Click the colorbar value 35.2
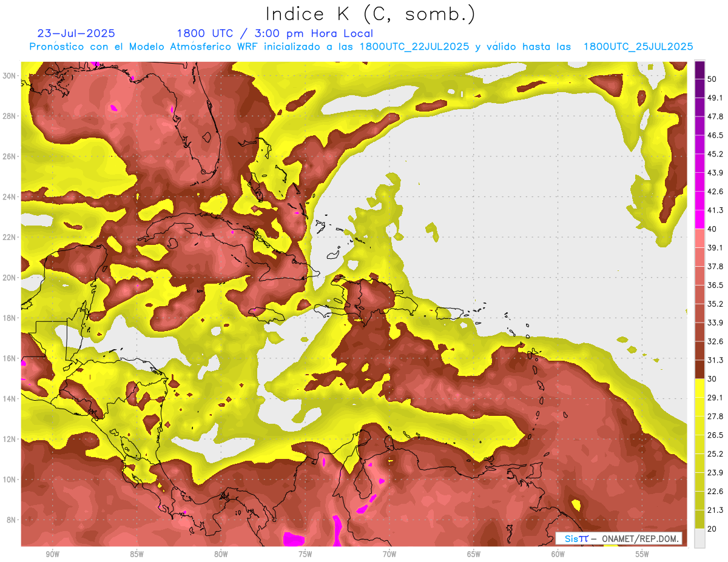 (715, 304)
